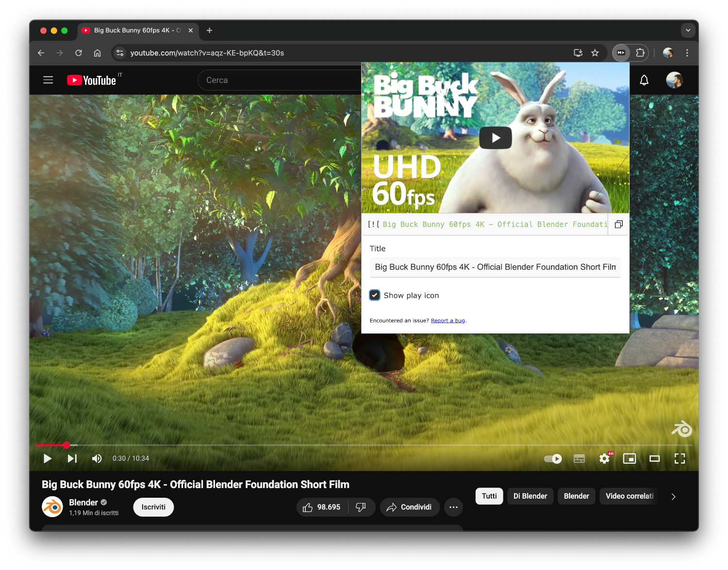This screenshot has height=570, width=728.
Task: Skip to next video
Action: pyautogui.click(x=72, y=458)
